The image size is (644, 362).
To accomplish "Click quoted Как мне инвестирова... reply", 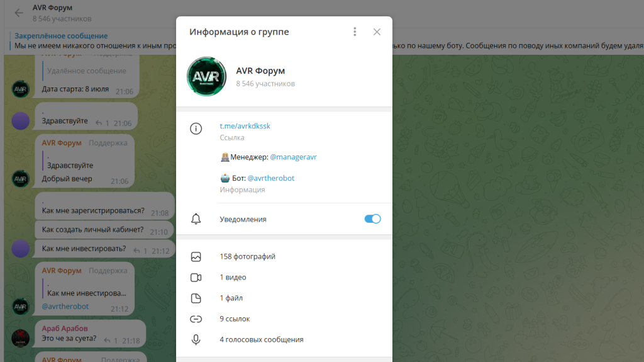I will (x=85, y=288).
